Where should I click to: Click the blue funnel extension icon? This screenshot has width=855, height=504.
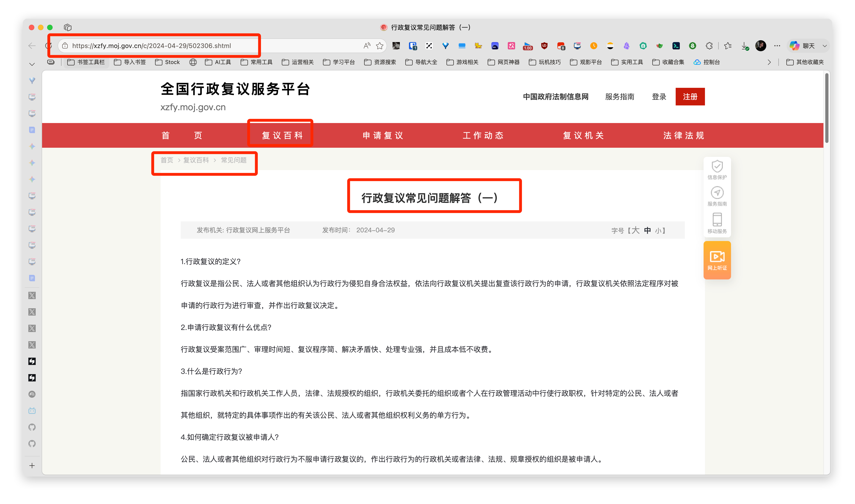pyautogui.click(x=445, y=46)
